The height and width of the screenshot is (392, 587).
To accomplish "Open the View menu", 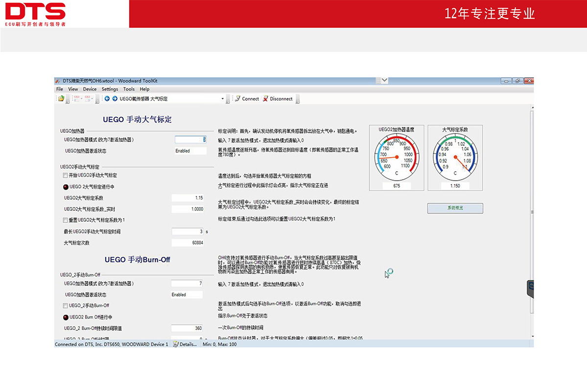I will [x=73, y=90].
